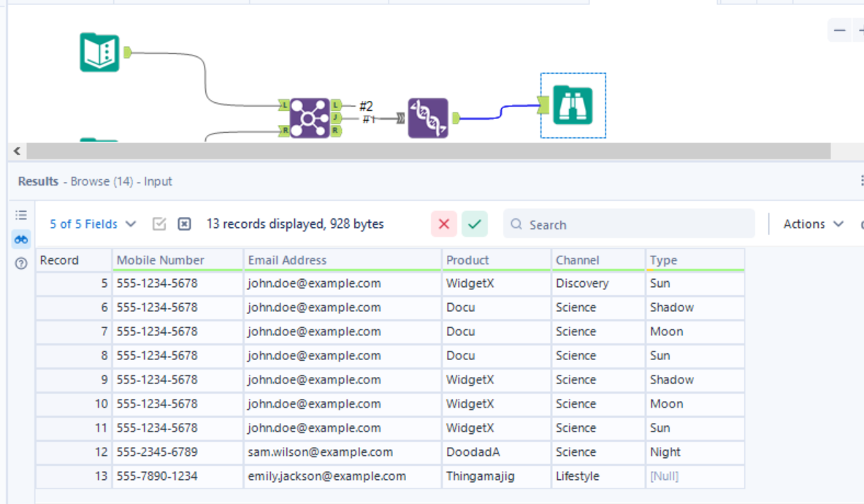Click the data view binoculars icon in Results

click(x=21, y=239)
